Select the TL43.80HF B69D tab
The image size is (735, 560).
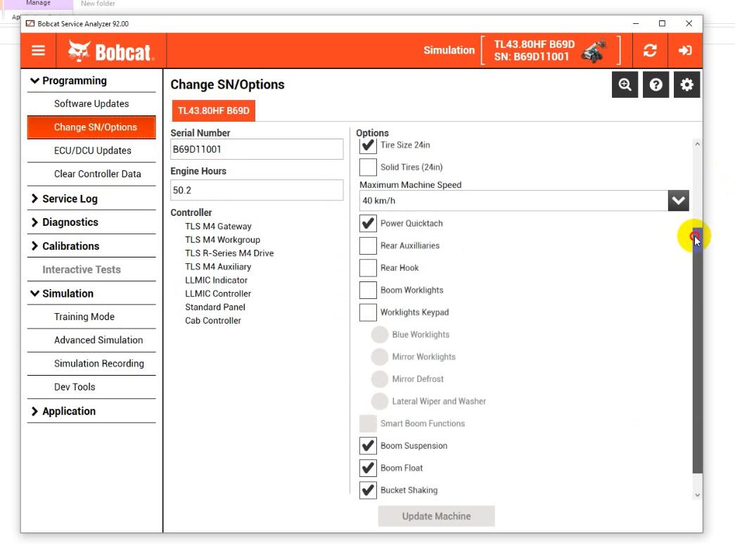tap(214, 110)
